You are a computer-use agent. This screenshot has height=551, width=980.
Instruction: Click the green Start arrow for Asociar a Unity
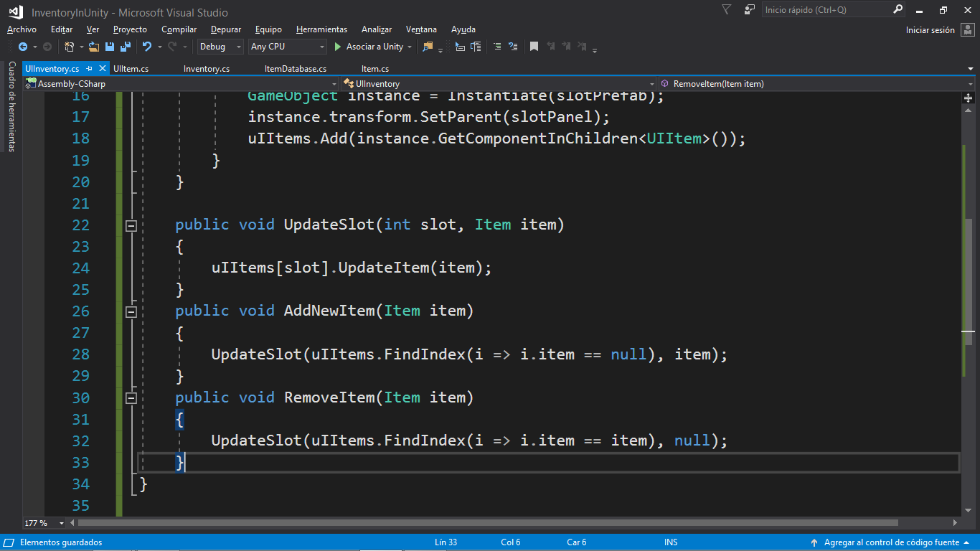338,47
